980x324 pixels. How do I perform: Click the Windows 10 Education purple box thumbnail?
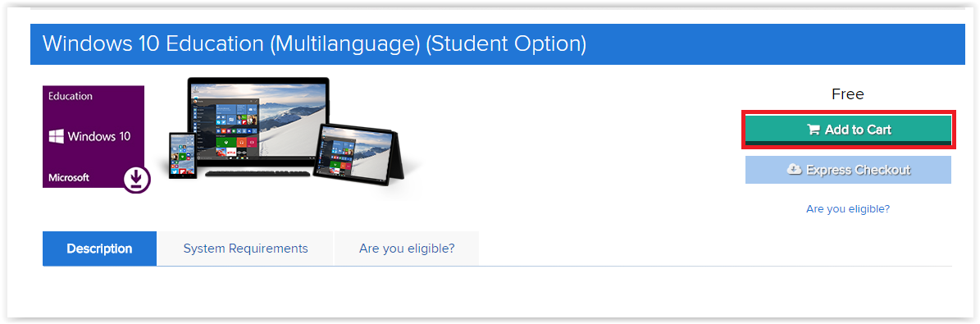coord(93,137)
